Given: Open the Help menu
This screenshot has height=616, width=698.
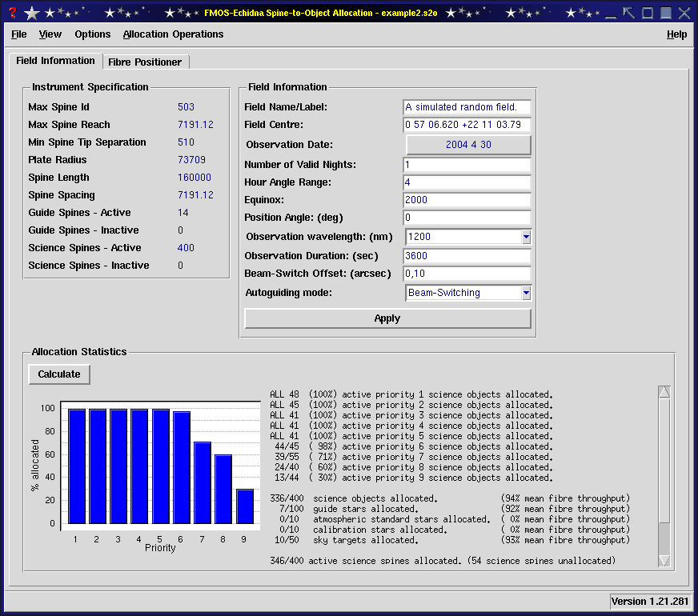Looking at the screenshot, I should click(x=676, y=34).
